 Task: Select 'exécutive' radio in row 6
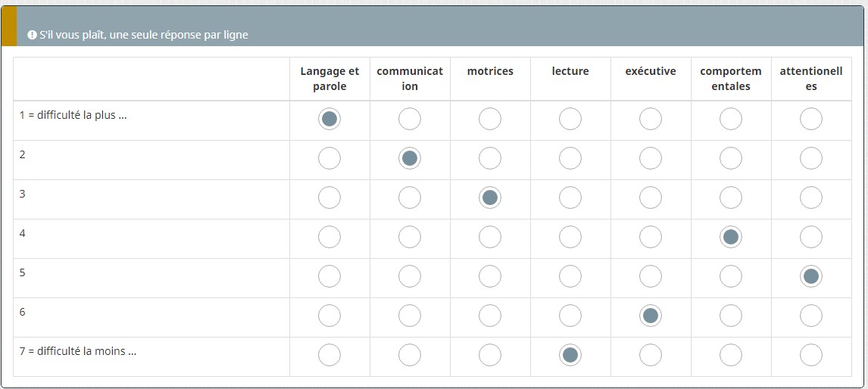[651, 316]
